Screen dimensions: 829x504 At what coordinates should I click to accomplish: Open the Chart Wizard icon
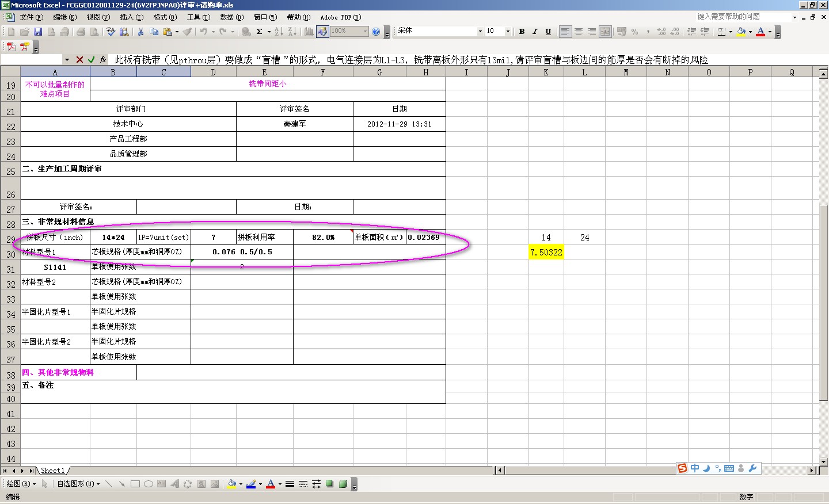309,32
